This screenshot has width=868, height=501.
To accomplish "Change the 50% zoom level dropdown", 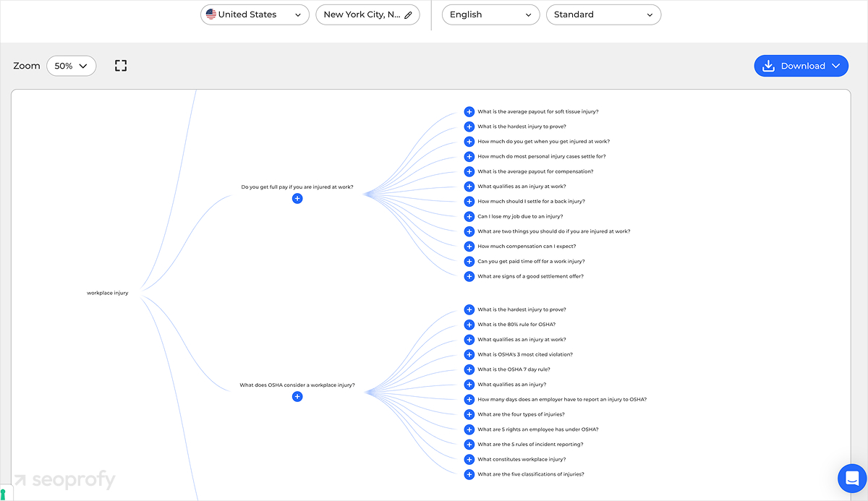I will point(71,66).
